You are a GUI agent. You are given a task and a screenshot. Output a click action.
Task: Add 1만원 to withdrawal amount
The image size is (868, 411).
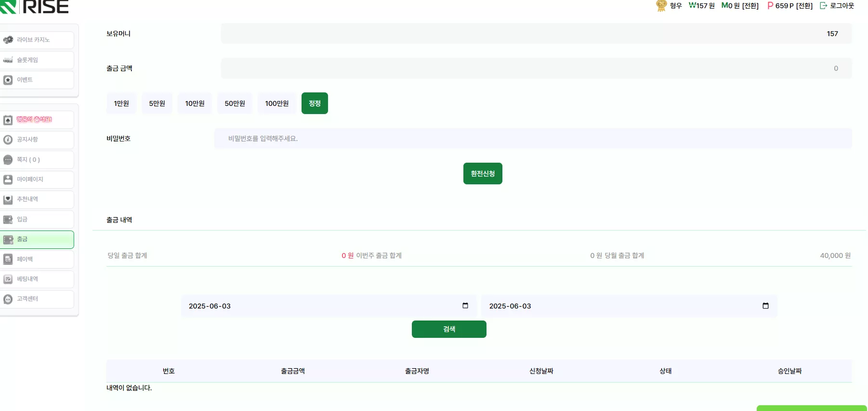click(121, 103)
